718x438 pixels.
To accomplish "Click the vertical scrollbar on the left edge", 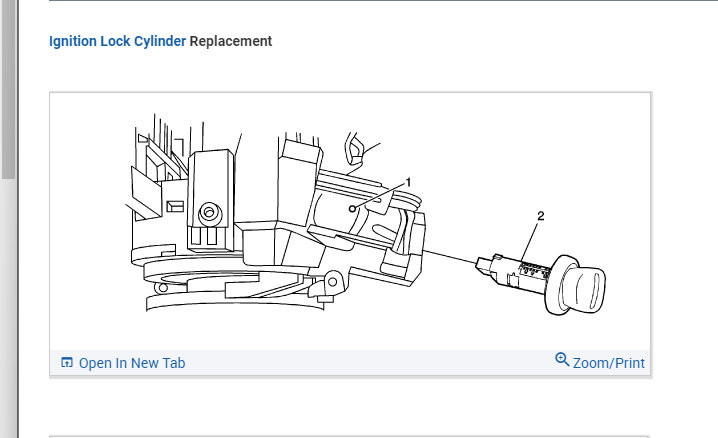I will [x=8, y=89].
